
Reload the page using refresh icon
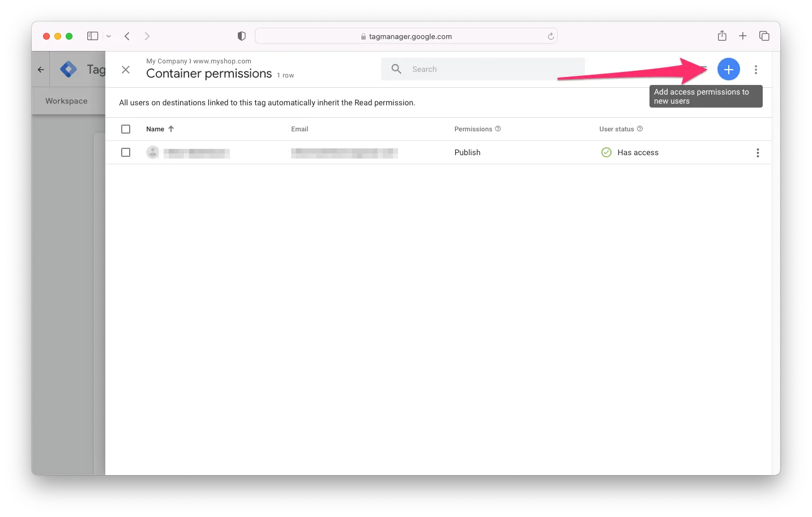pos(550,36)
